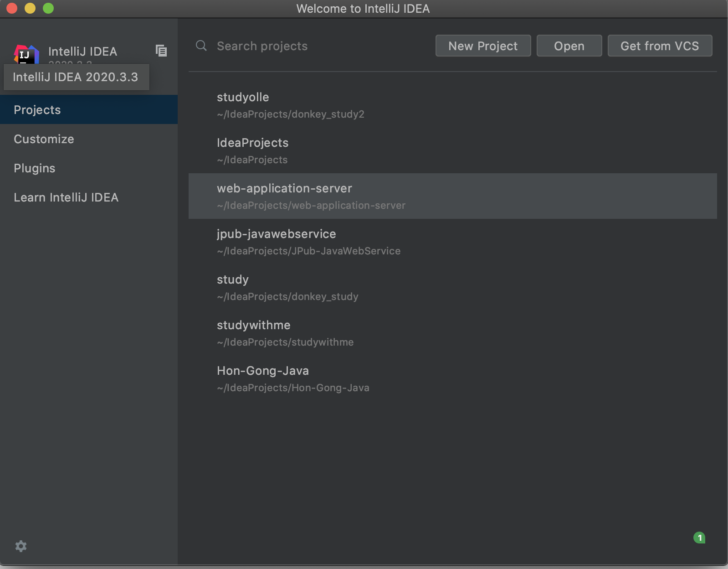Viewport: 728px width, 569px height.
Task: Click the ~/IdeaProjects/studywithme path
Action: point(285,342)
